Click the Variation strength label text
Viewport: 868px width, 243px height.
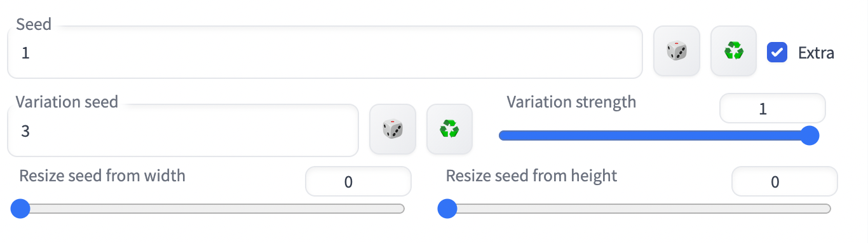click(571, 102)
